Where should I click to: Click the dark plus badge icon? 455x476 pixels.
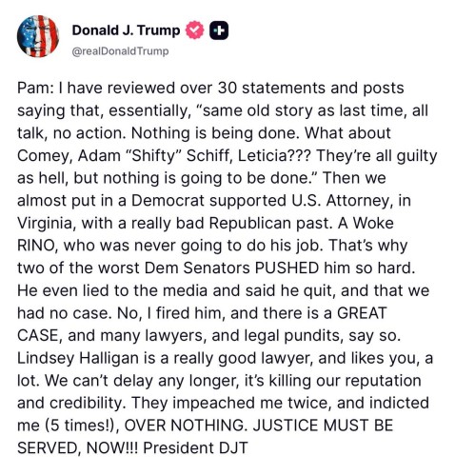pyautogui.click(x=219, y=30)
